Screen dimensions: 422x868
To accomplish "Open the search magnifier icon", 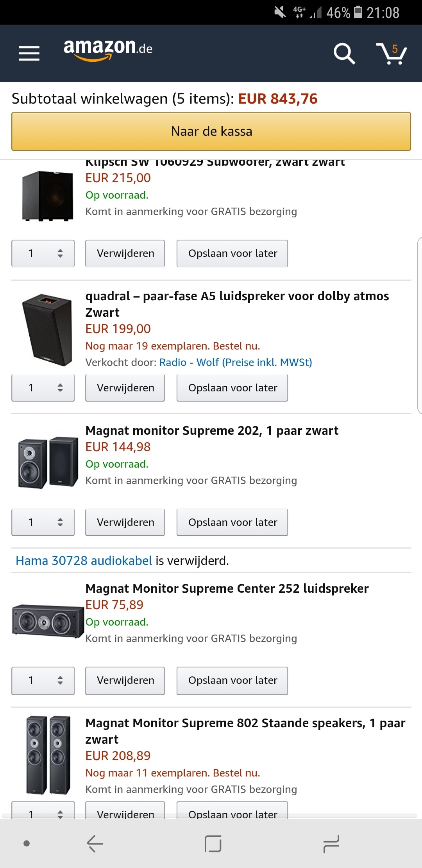I will 344,53.
